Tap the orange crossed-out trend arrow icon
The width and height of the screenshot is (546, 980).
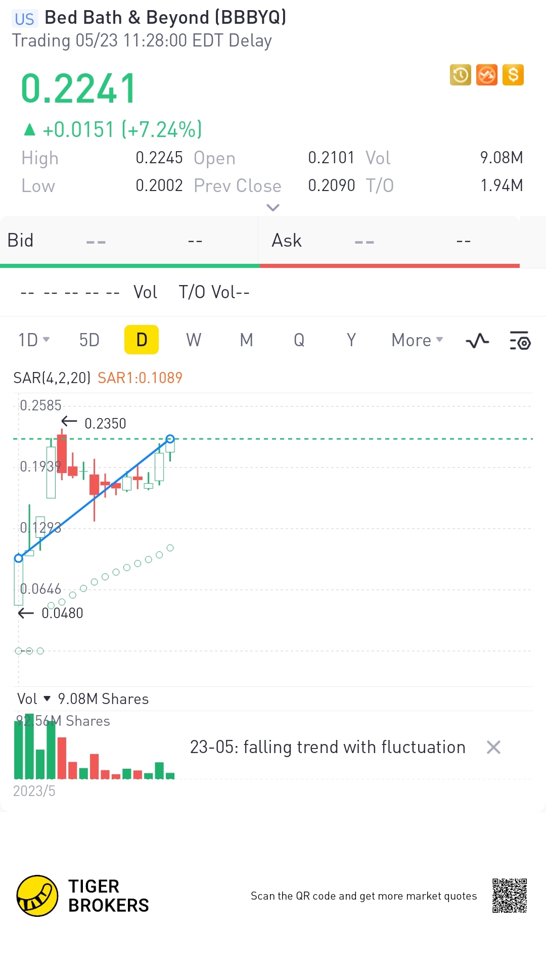click(x=486, y=75)
